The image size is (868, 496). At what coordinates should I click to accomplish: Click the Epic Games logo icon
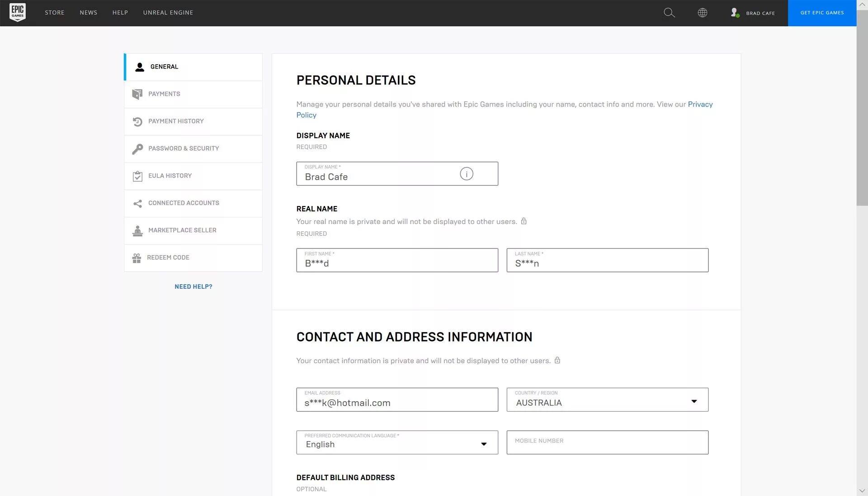pos(17,12)
